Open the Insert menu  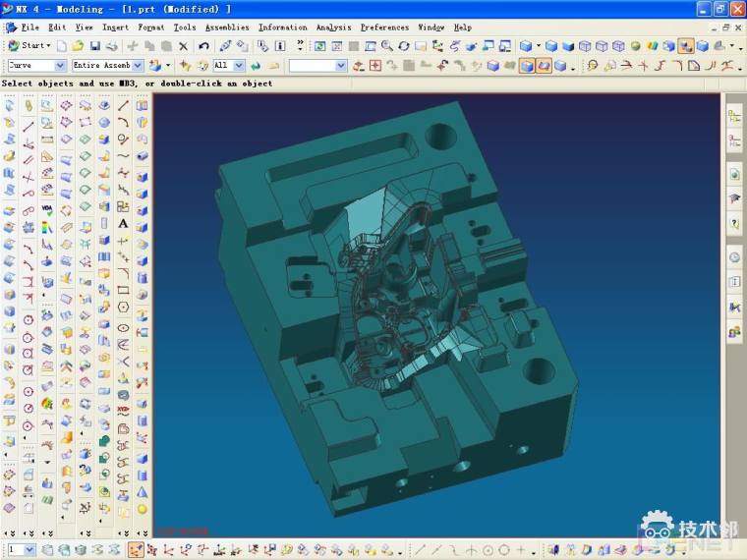coord(115,28)
